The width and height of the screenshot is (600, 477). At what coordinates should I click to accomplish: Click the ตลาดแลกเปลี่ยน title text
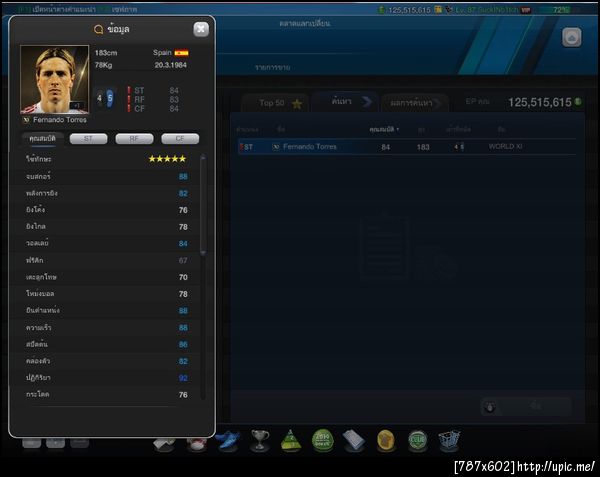pos(305,23)
